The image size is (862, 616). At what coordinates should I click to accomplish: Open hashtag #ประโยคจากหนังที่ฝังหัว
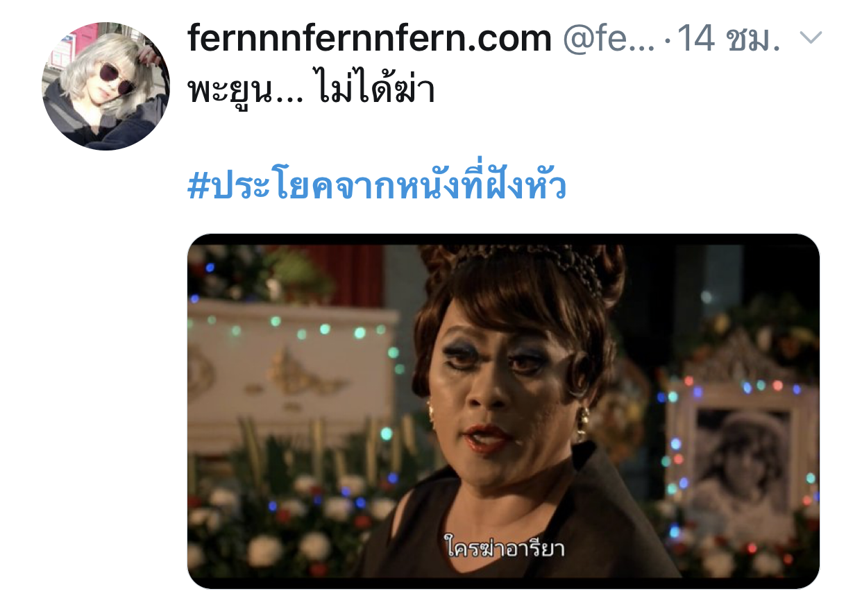pos(378,187)
